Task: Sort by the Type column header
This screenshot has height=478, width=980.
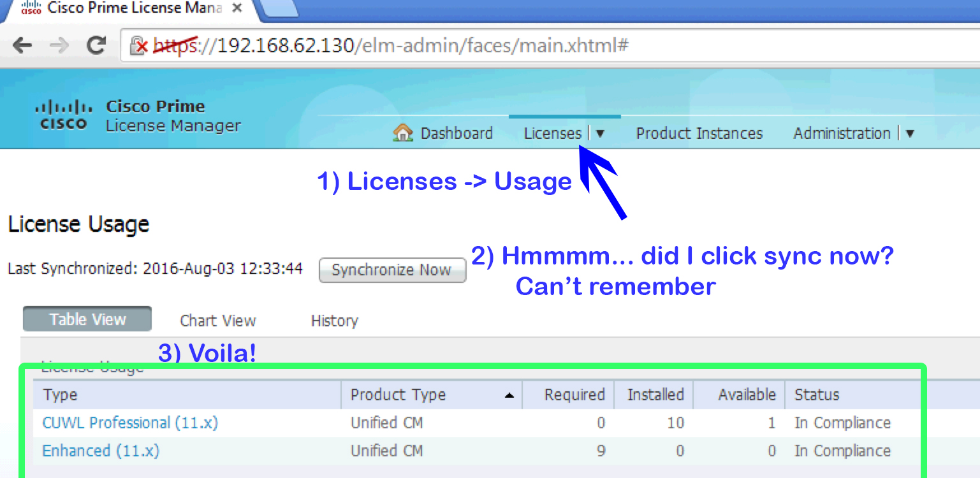Action: pos(187,395)
